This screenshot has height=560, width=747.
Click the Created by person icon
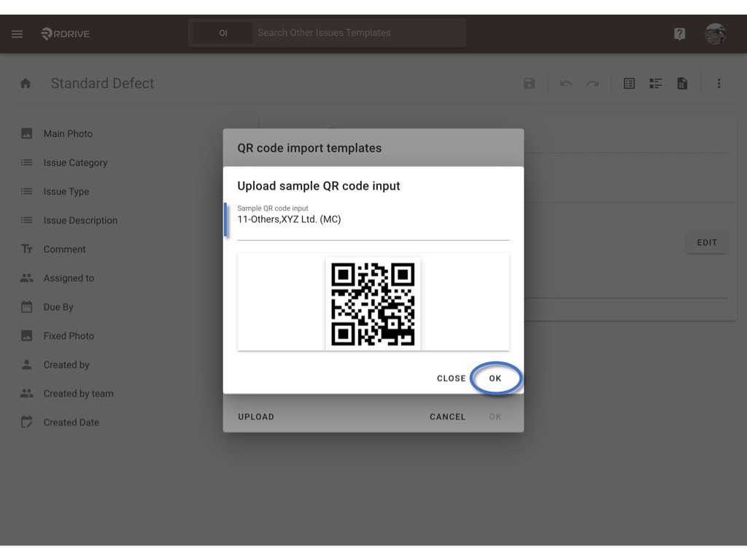27,365
